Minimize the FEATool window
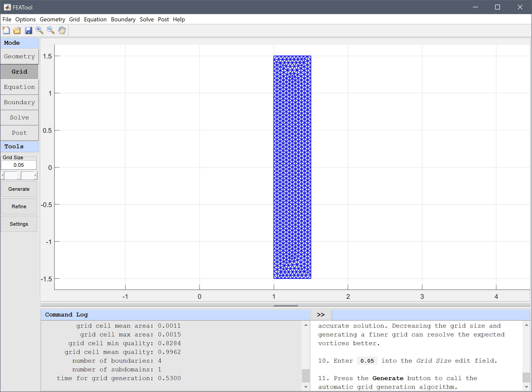 (475, 7)
